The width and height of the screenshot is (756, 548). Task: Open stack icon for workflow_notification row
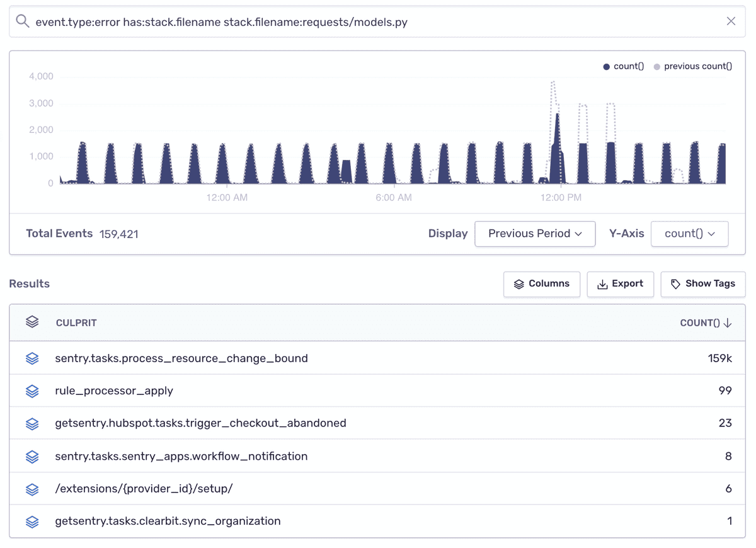pyautogui.click(x=32, y=457)
